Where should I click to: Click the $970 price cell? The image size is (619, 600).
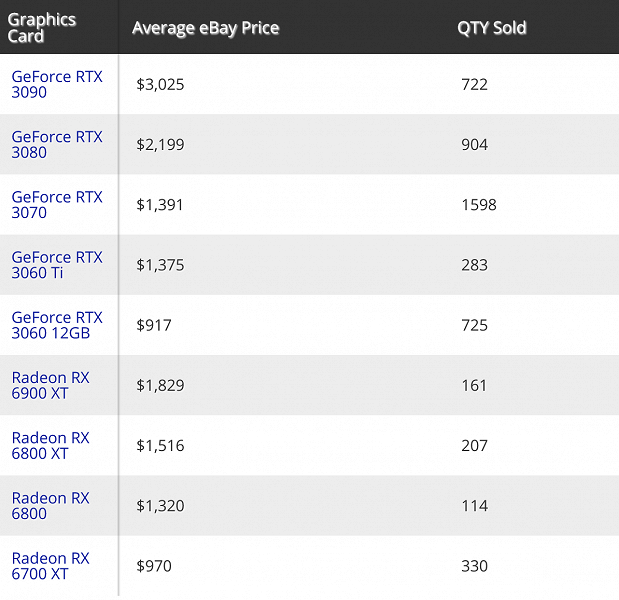154,566
